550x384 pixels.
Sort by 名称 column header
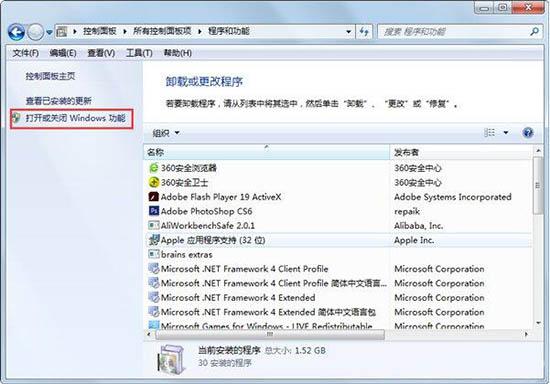pyautogui.click(x=267, y=152)
